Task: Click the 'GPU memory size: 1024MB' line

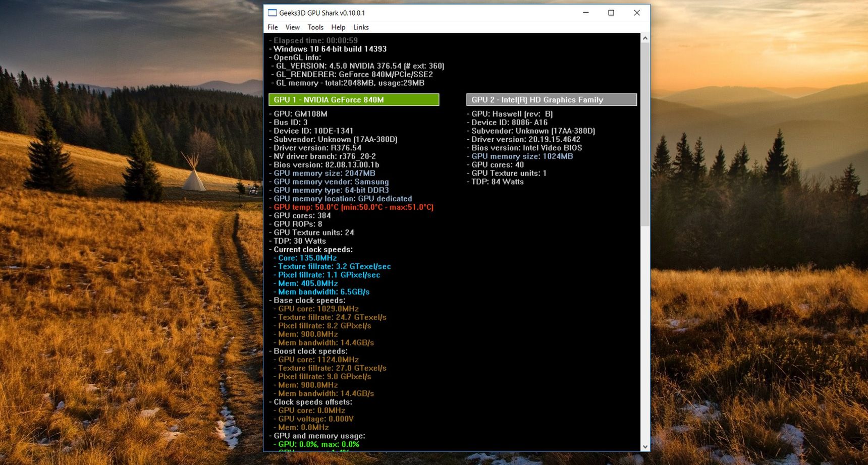Action: click(x=520, y=156)
